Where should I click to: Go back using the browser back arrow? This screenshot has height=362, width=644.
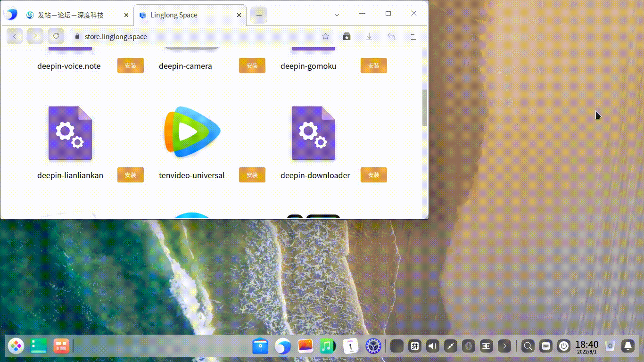[x=15, y=36]
